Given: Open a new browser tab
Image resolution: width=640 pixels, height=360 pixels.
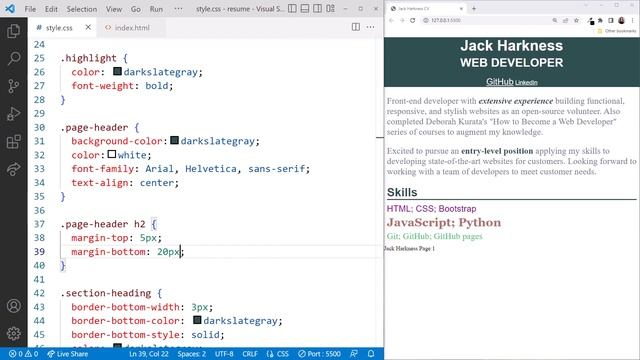Looking at the screenshot, I should (474, 9).
